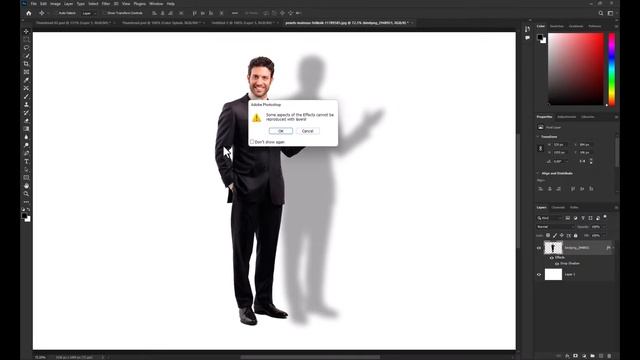Screen dimensions: 640x360
Task: Click the Transform width input field
Action: coord(559,145)
